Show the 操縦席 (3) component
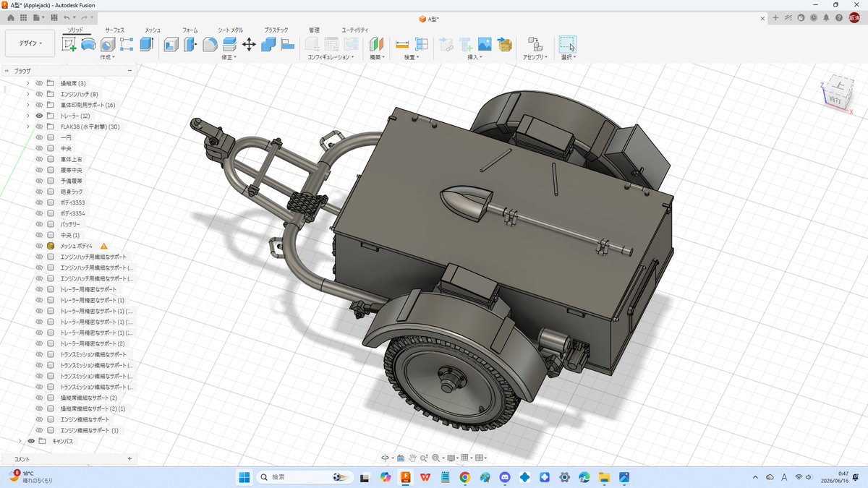The image size is (868, 488). tap(40, 83)
